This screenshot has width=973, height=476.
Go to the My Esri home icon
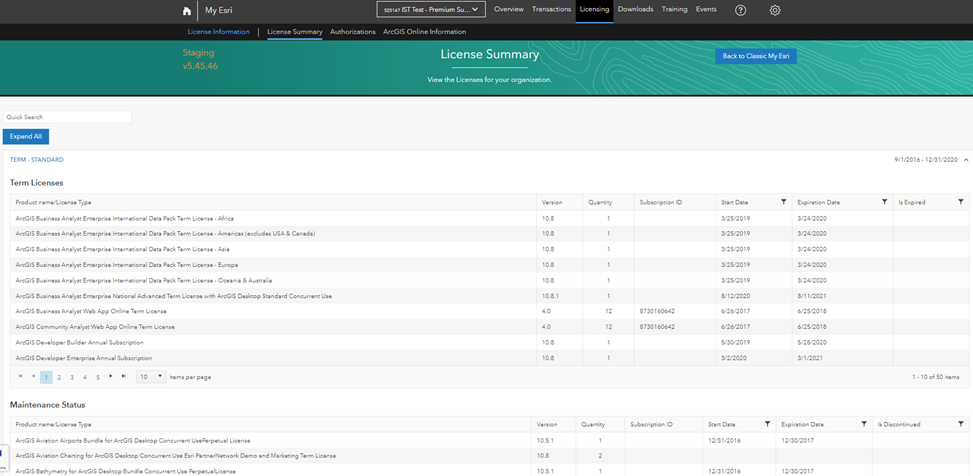coord(186,11)
